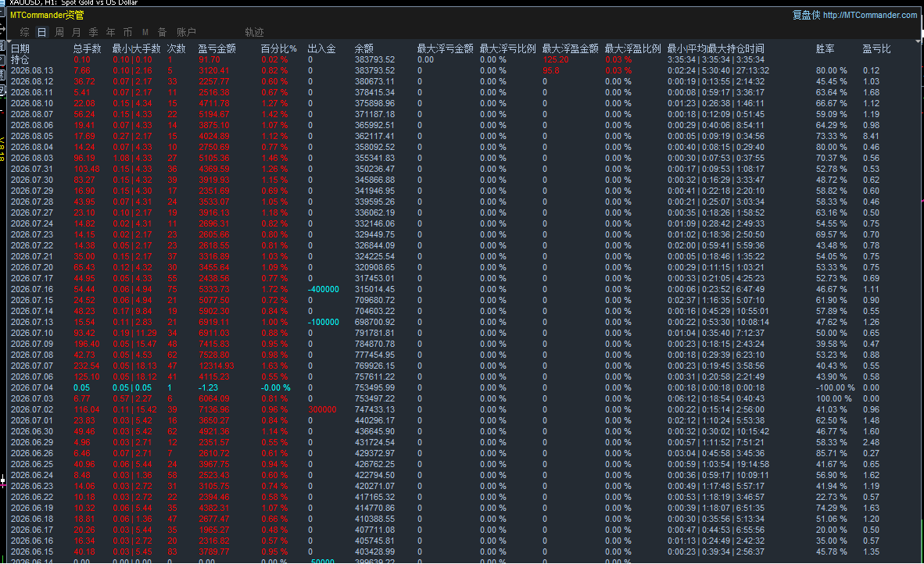Open the http://MTCommander.com link
The image size is (924, 564).
pos(870,15)
